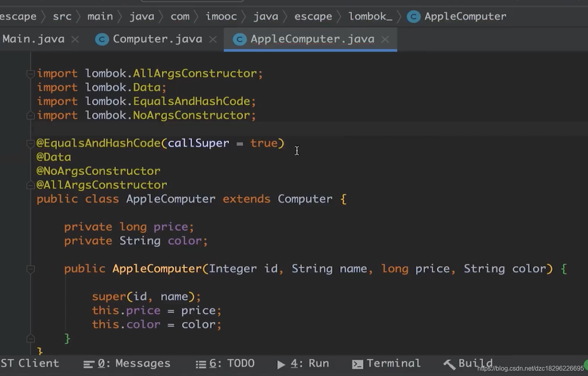Click the 'private String color;' field line

click(x=136, y=241)
